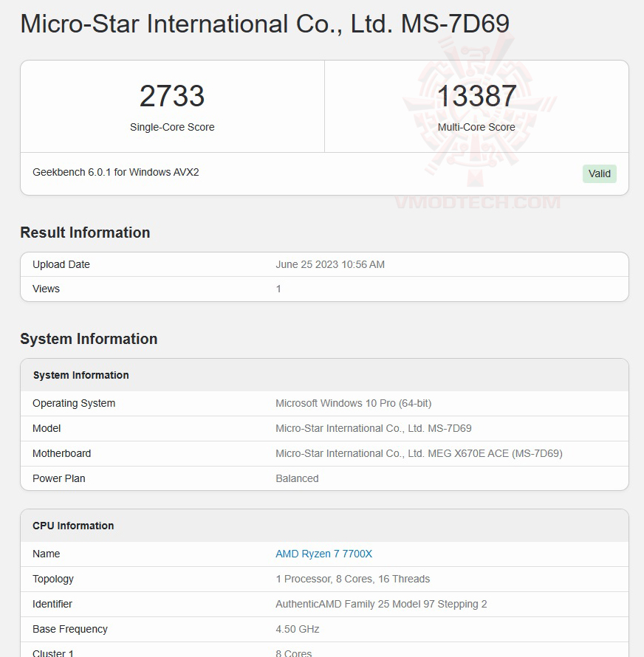The height and width of the screenshot is (657, 644).
Task: Click the Microsoft Windows 10 Pro operating system value
Action: tap(353, 403)
